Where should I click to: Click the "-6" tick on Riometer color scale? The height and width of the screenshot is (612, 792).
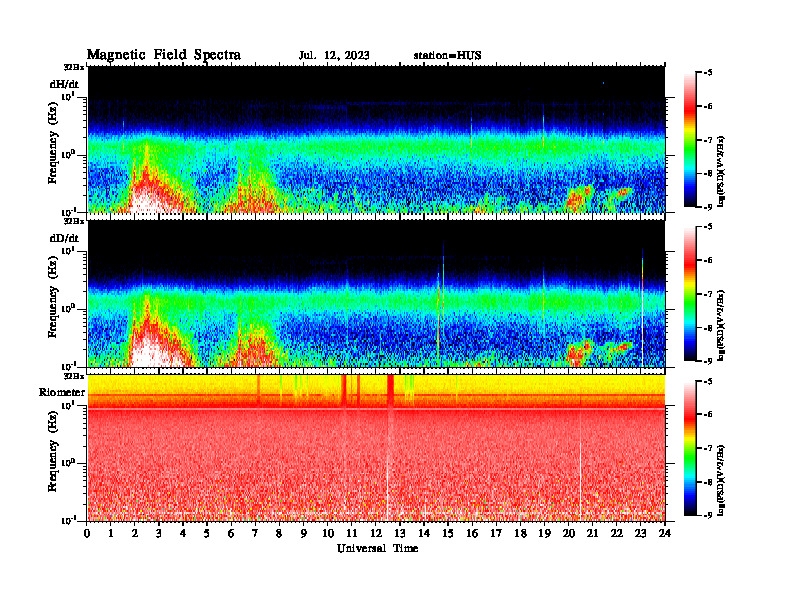tap(708, 414)
